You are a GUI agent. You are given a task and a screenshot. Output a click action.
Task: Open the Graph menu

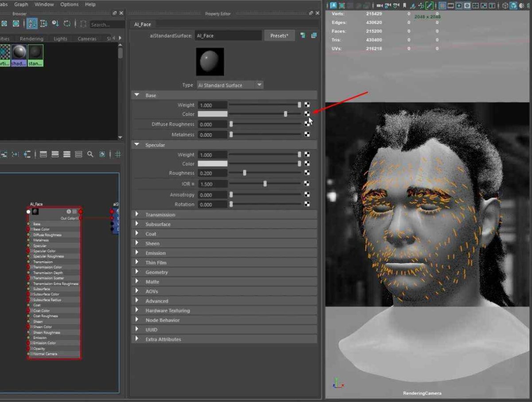click(x=21, y=4)
